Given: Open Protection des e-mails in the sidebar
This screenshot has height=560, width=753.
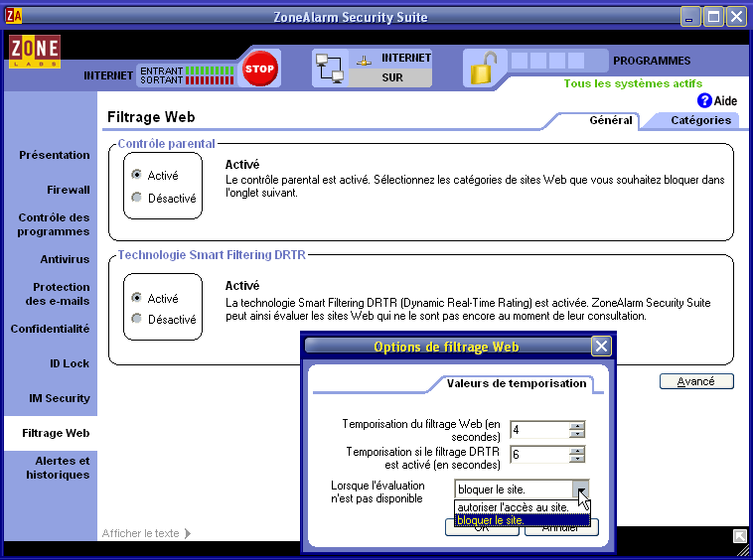Looking at the screenshot, I should [58, 294].
